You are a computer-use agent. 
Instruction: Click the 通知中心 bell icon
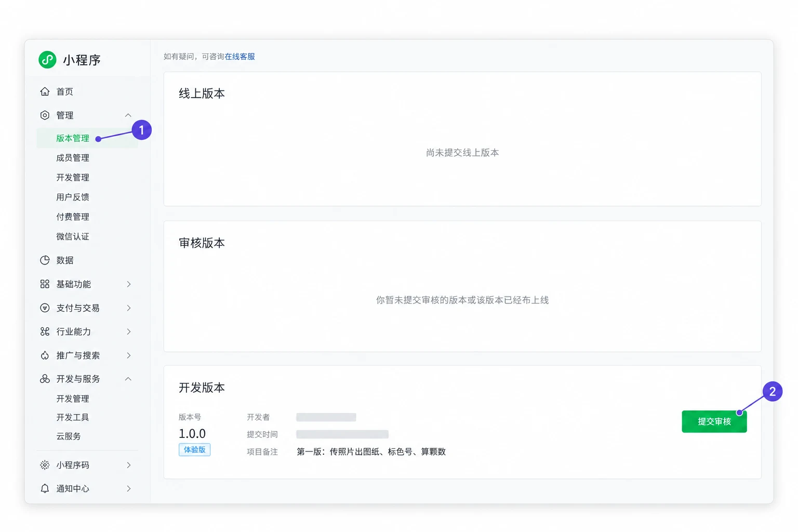coord(45,488)
